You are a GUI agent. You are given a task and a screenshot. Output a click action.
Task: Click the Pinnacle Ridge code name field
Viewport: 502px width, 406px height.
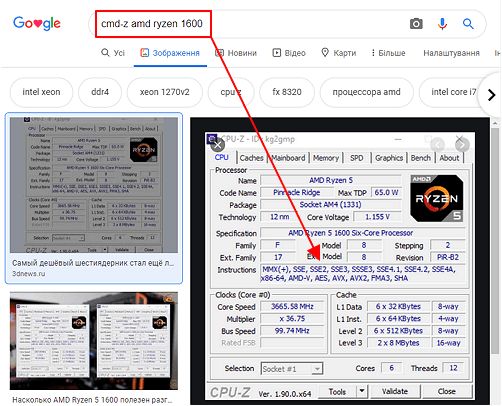click(x=297, y=193)
